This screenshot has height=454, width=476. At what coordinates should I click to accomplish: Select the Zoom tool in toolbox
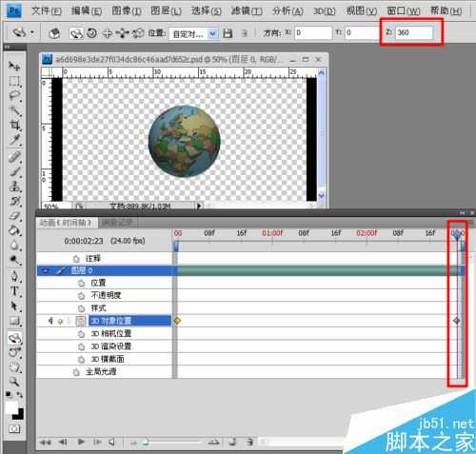pyautogui.click(x=14, y=382)
